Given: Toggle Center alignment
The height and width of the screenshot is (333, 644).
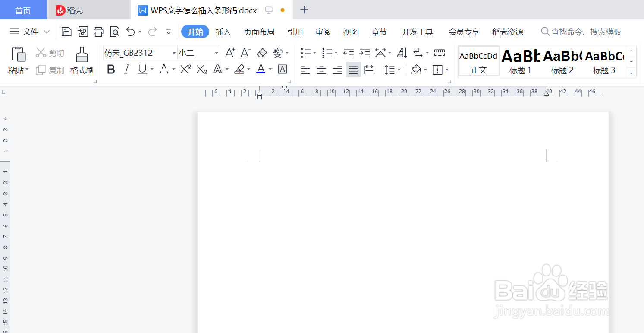Looking at the screenshot, I should (x=321, y=70).
